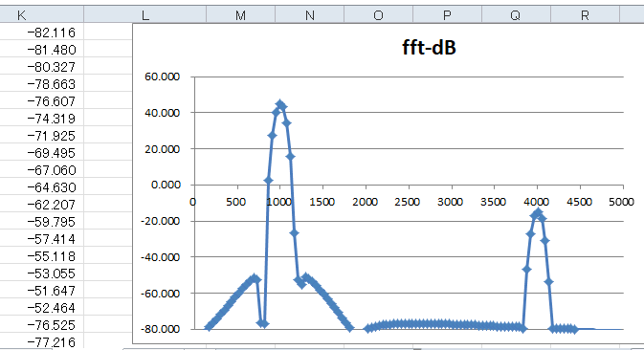
Task: Click cell containing -57.414
Action: click(x=41, y=239)
